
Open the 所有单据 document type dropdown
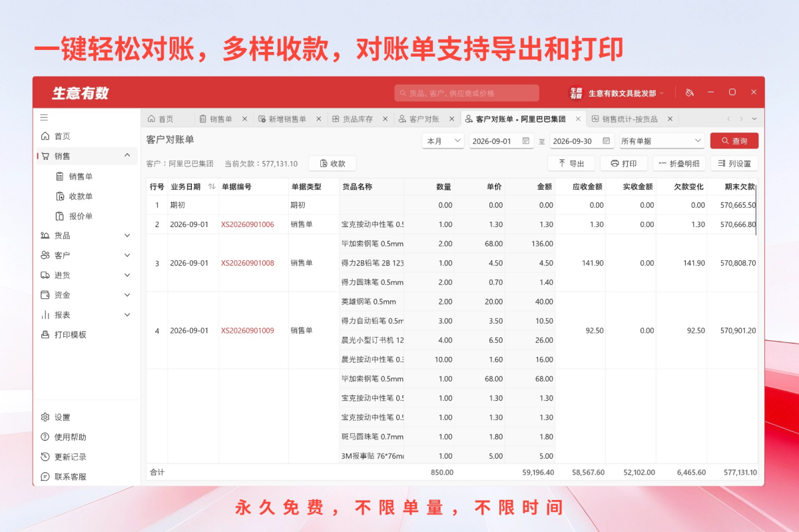661,141
